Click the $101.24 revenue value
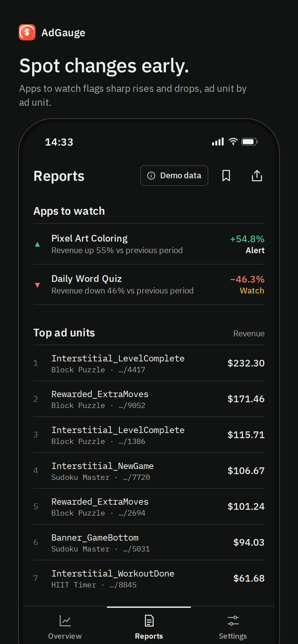This screenshot has height=644, width=298. pyautogui.click(x=246, y=506)
